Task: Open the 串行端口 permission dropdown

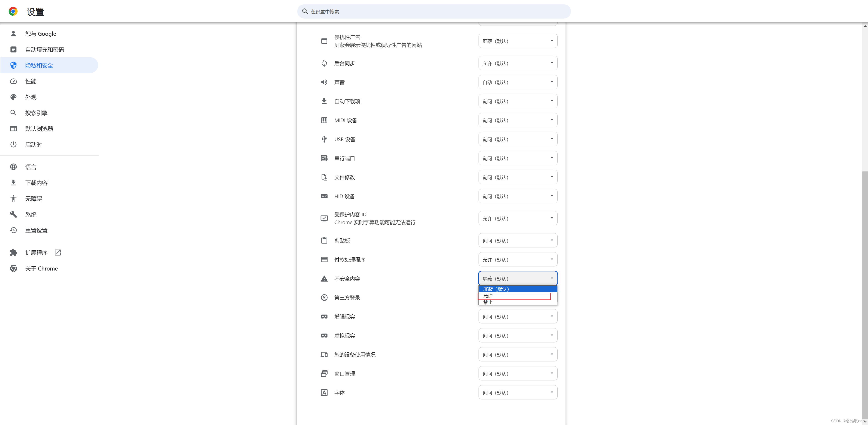Action: 518,158
